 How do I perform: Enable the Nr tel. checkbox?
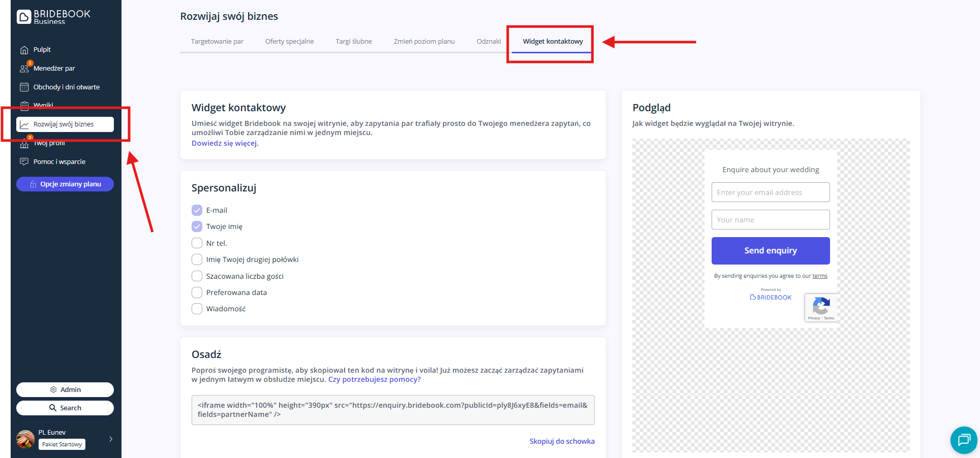point(197,243)
